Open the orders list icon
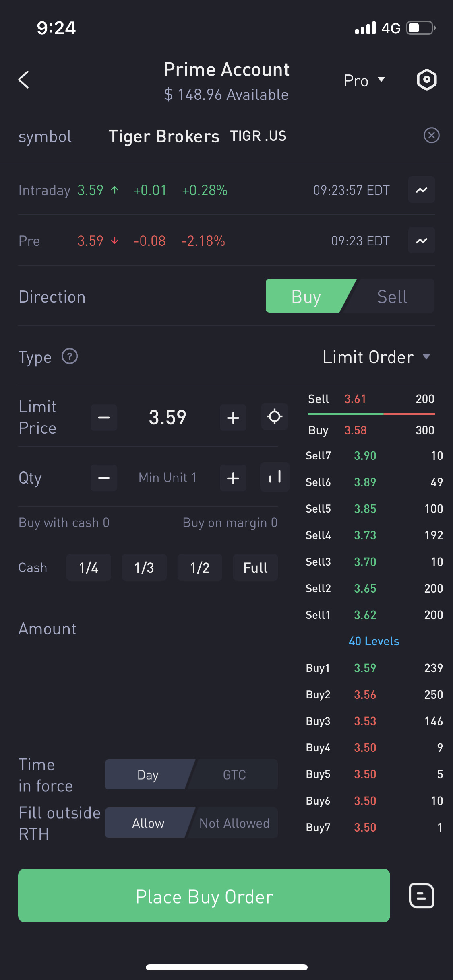This screenshot has width=453, height=980. pos(421,896)
